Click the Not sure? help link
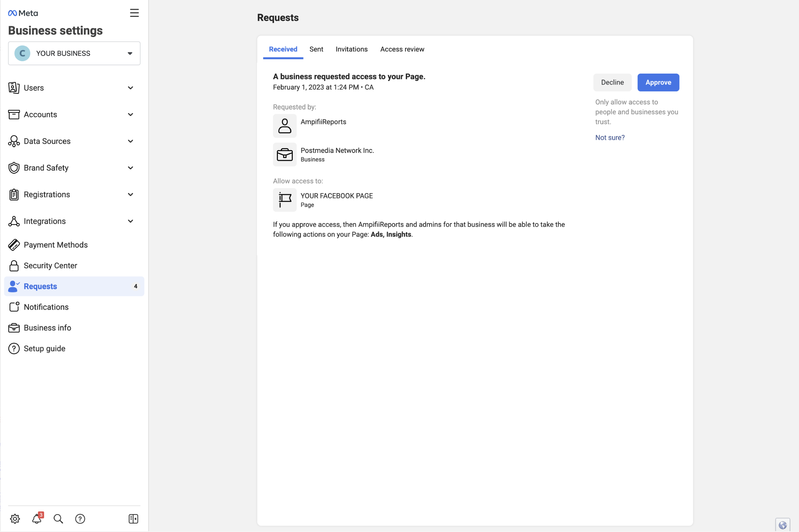799x532 pixels. click(x=610, y=137)
